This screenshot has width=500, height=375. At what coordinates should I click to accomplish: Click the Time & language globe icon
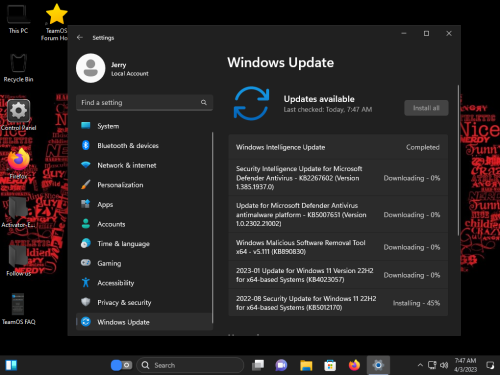(x=86, y=243)
